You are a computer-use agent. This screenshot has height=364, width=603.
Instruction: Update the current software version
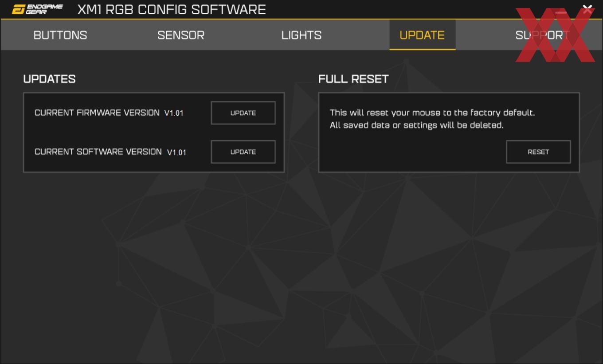(243, 152)
